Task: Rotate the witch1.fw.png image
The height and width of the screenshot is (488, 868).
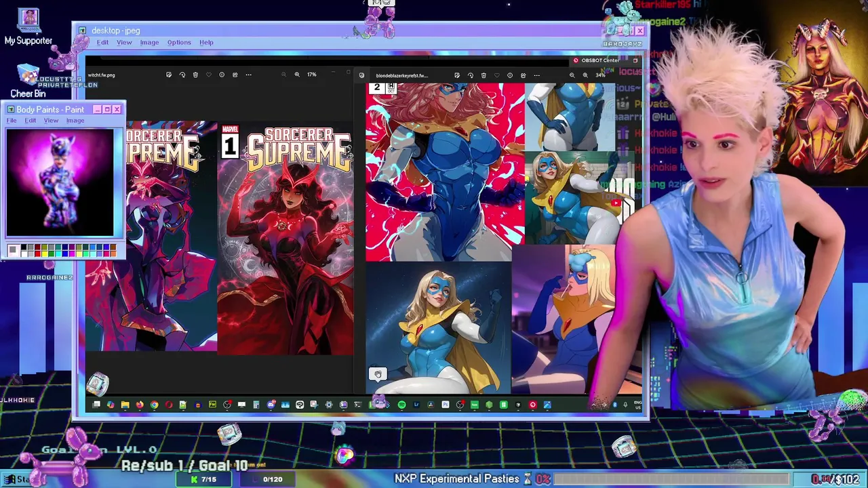Action: coord(182,75)
